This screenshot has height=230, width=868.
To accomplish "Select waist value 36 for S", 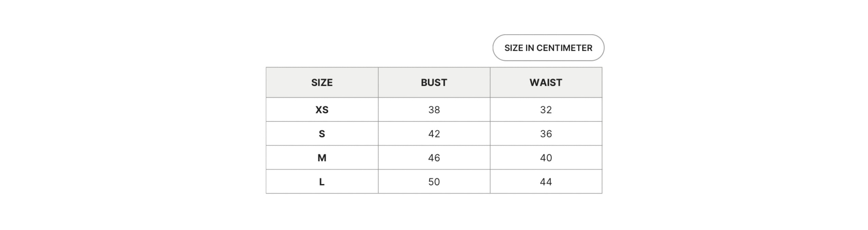I will coord(546,134).
